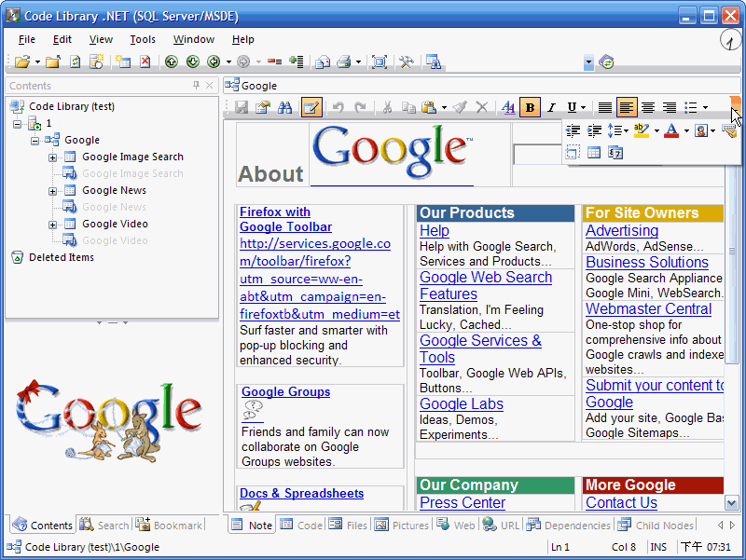This screenshot has width=746, height=560.
Task: Click the vertical scrollbar down arrow
Action: (x=731, y=502)
